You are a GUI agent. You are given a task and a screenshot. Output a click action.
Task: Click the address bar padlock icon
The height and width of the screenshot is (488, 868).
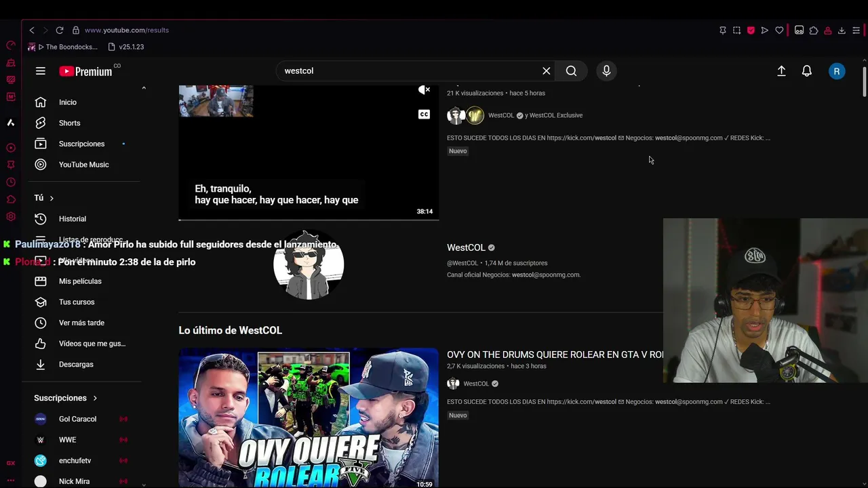pos(76,30)
